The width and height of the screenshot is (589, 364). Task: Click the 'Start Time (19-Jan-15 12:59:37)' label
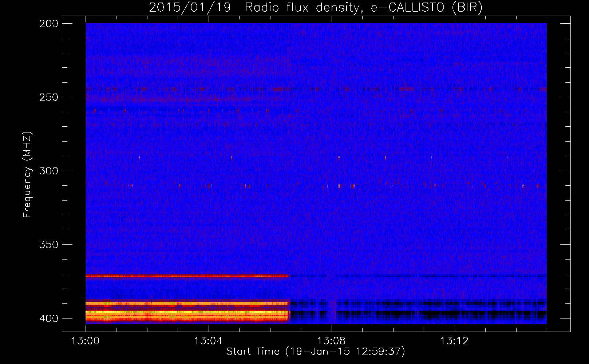click(x=316, y=352)
